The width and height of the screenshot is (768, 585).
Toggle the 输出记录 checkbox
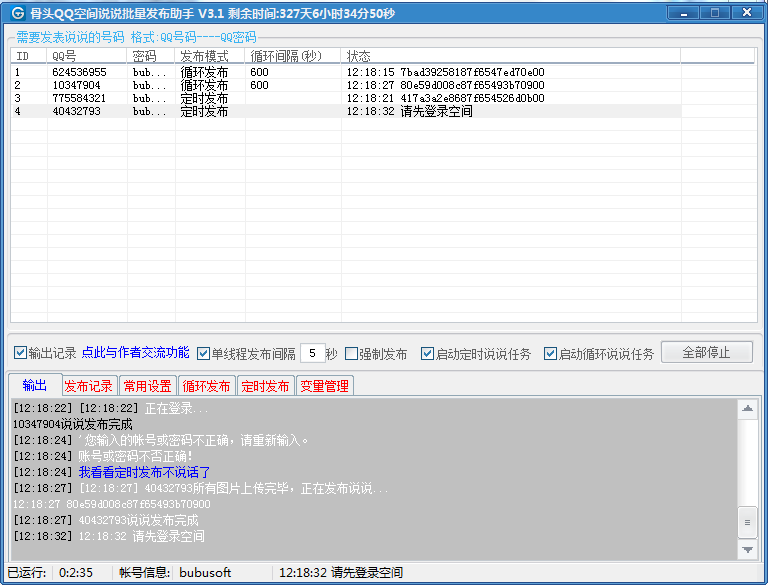tap(20, 353)
